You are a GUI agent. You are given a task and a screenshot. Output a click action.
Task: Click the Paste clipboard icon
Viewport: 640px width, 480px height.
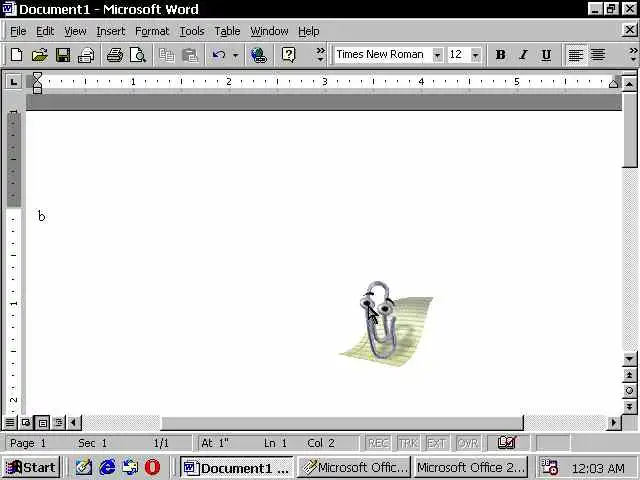pos(190,55)
